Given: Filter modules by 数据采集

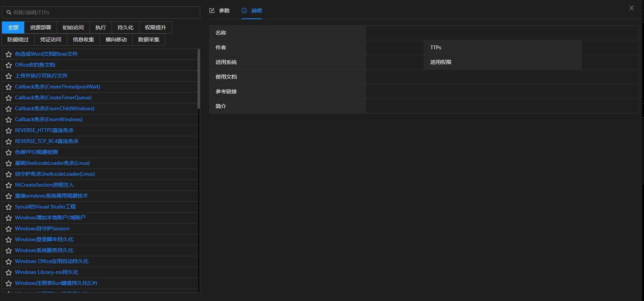Looking at the screenshot, I should pyautogui.click(x=149, y=40).
